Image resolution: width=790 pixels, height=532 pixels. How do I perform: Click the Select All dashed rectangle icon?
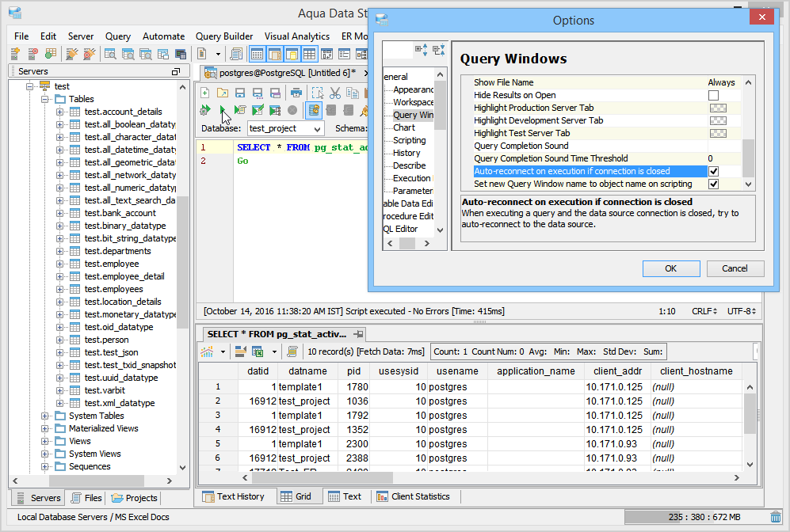(318, 93)
